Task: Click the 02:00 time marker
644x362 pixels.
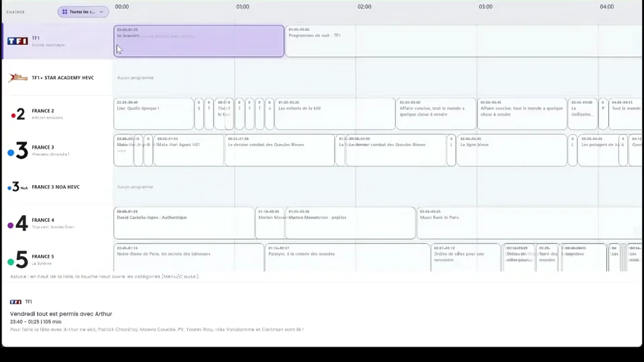Action: point(364,7)
